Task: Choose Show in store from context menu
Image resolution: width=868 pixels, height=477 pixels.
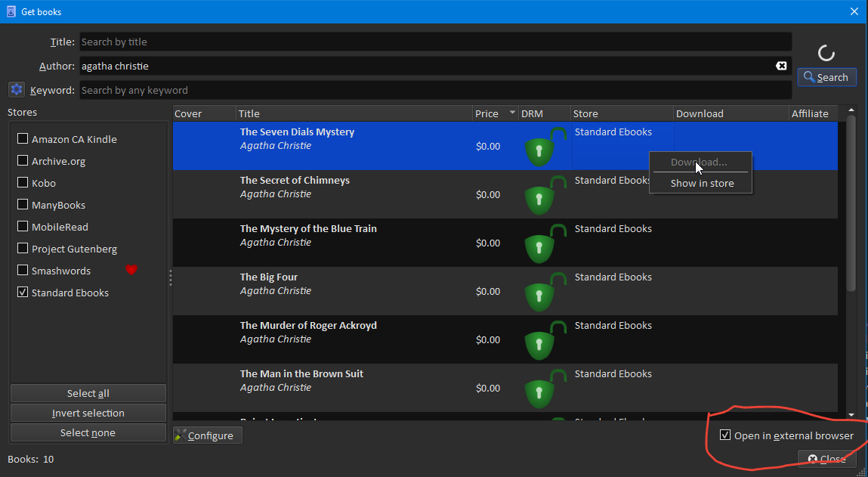Action: click(700, 183)
